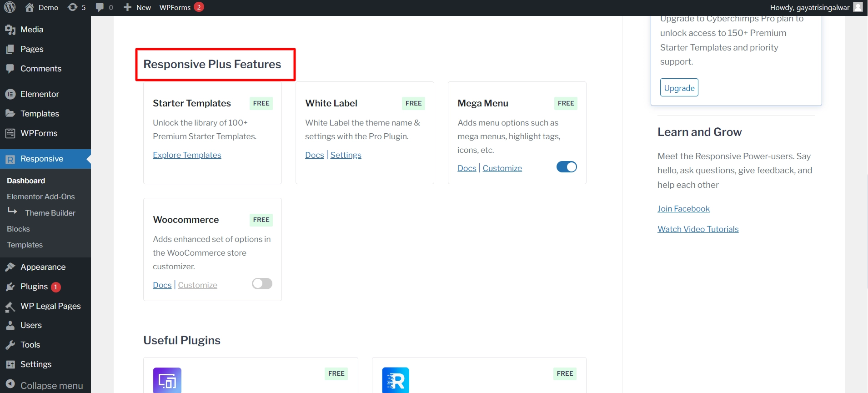Open Woocommerce Customize link

pyautogui.click(x=197, y=285)
